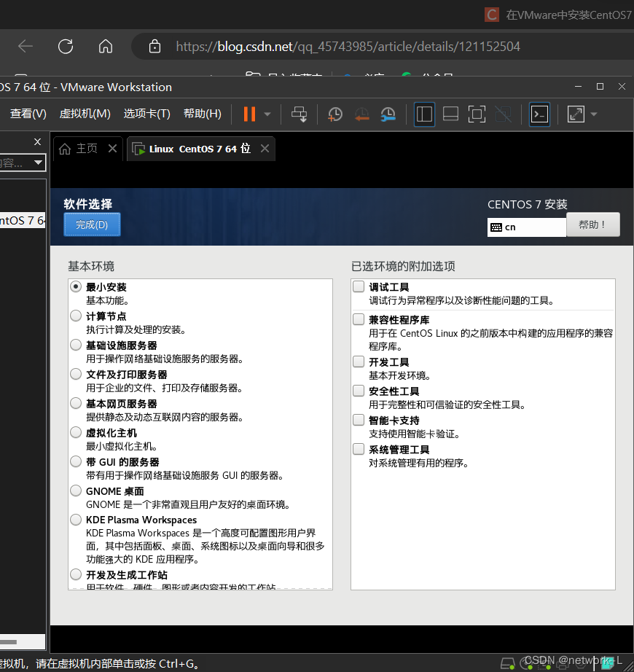Revert VM to previous snapshot
The height and width of the screenshot is (672, 634).
click(x=361, y=114)
